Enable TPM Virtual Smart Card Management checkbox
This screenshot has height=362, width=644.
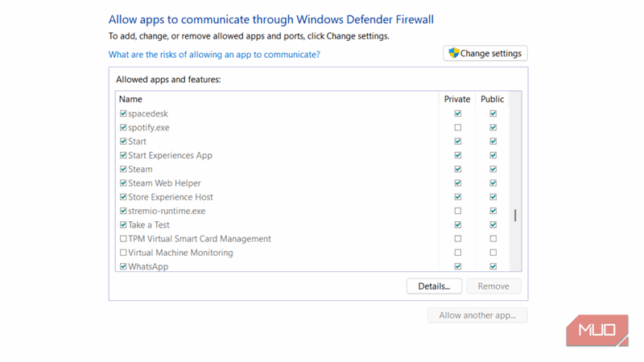pos(123,238)
